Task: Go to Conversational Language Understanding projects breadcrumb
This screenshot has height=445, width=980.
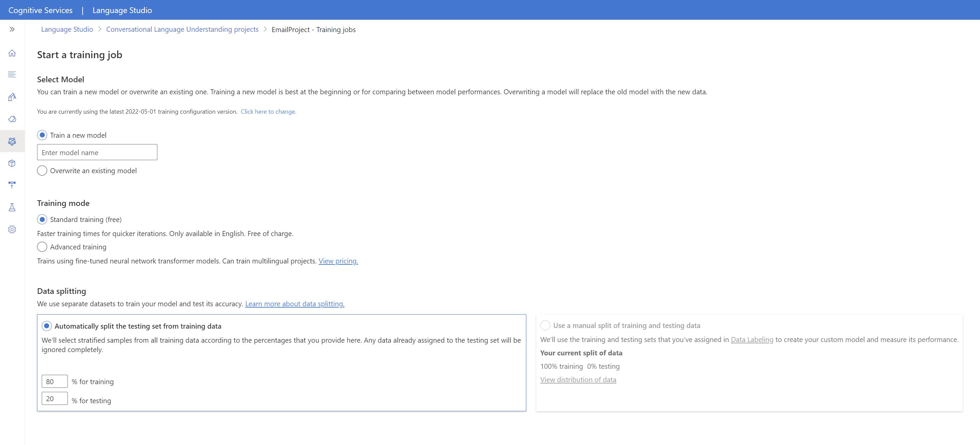Action: [182, 29]
